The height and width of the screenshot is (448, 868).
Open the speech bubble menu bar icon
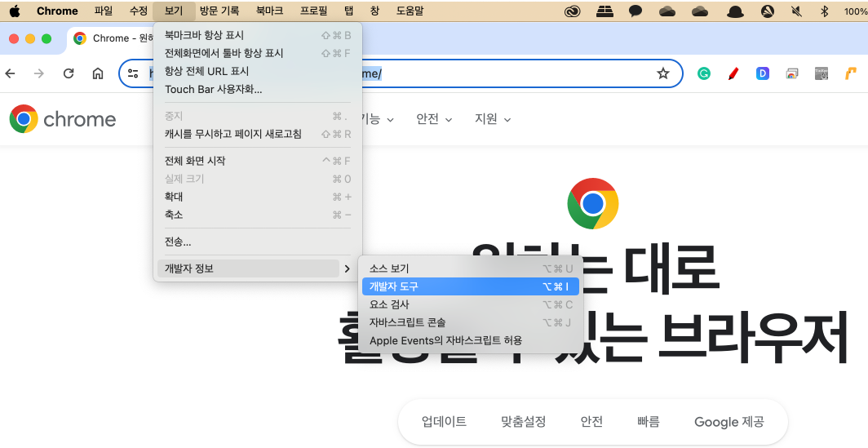[635, 11]
